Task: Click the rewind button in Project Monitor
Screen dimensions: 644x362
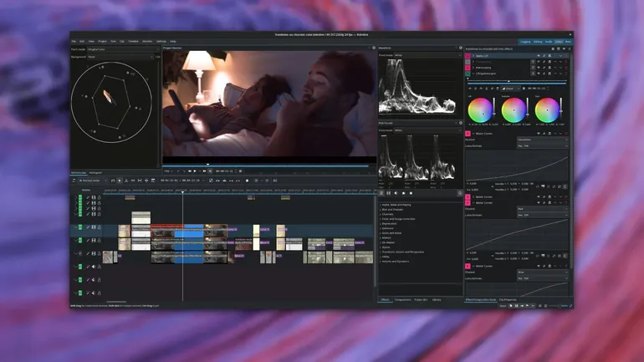Action: click(189, 171)
